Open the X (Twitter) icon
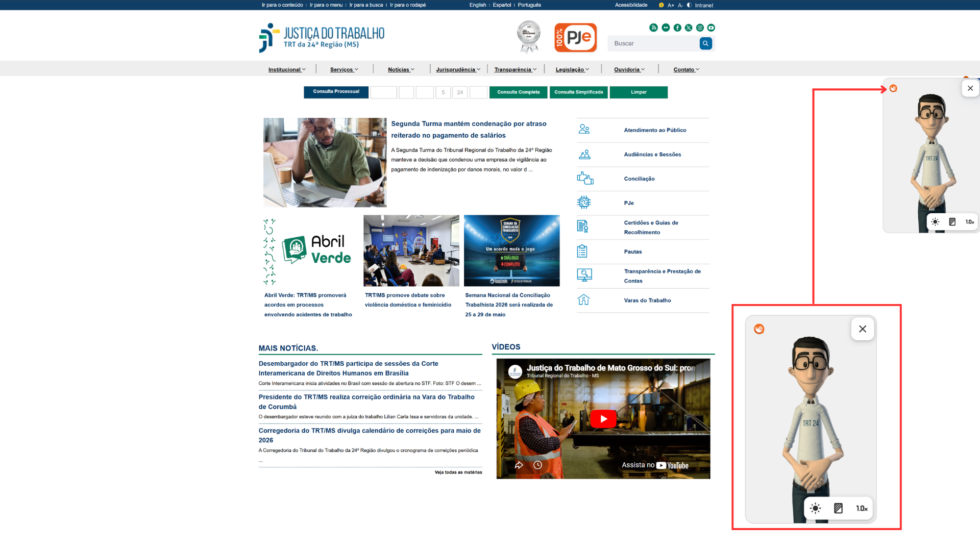The height and width of the screenshot is (551, 980). point(689,28)
